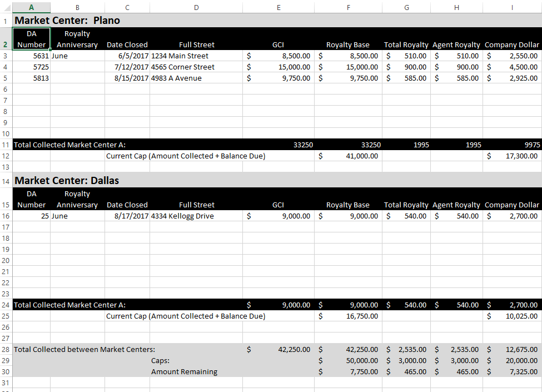The height and width of the screenshot is (392, 542).
Task: Click the June Royalty Anniversary cell under Plano
Action: 77,56
